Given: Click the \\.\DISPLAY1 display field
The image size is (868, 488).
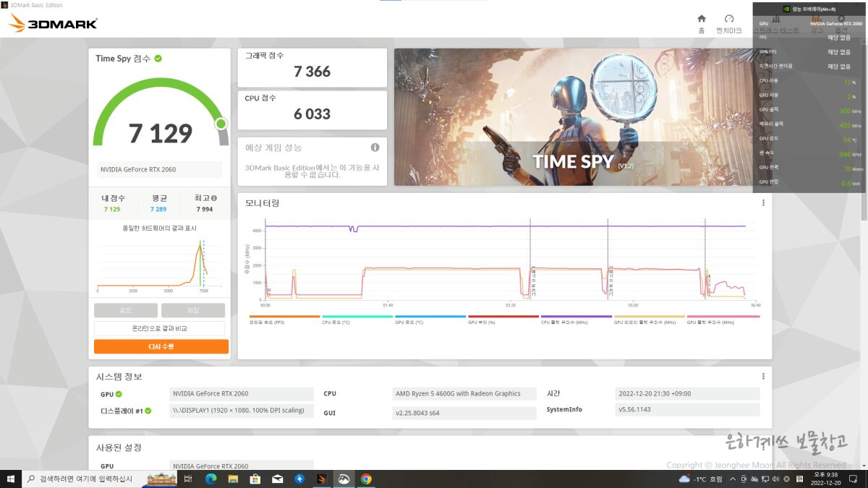Looking at the screenshot, I should 242,410.
